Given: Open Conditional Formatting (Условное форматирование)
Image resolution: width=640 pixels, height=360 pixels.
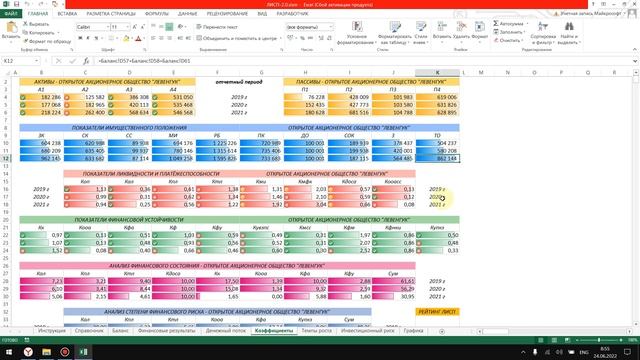Looking at the screenshot, I should 356,33.
